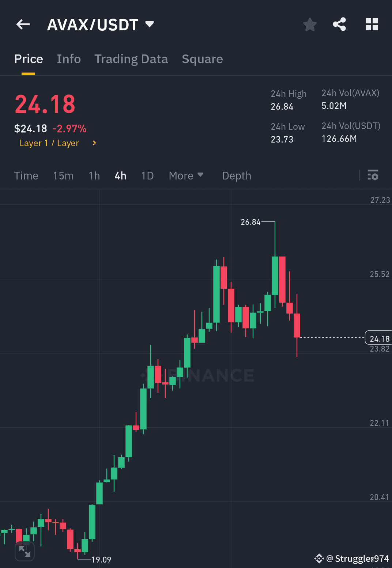This screenshot has height=568, width=392.
Task: Open the More timeframes dropdown
Action: click(x=186, y=176)
